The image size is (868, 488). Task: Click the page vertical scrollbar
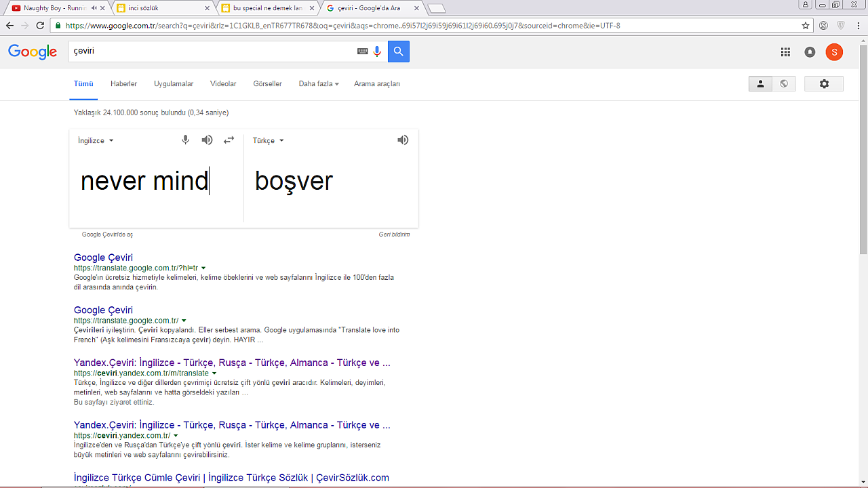tap(863, 149)
